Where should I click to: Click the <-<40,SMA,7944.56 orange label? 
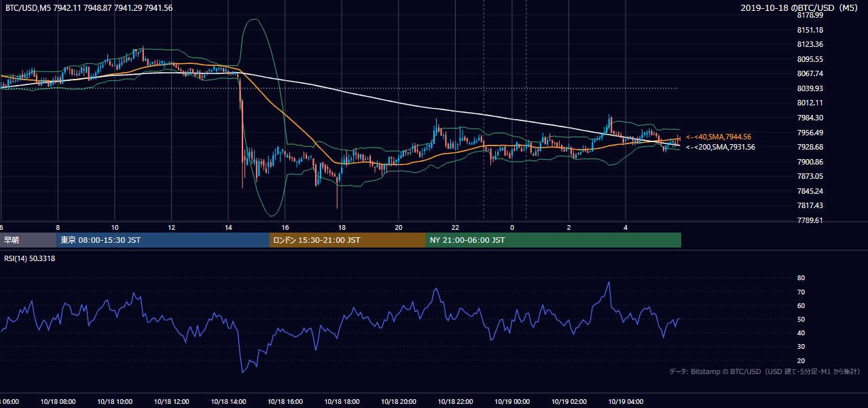719,137
